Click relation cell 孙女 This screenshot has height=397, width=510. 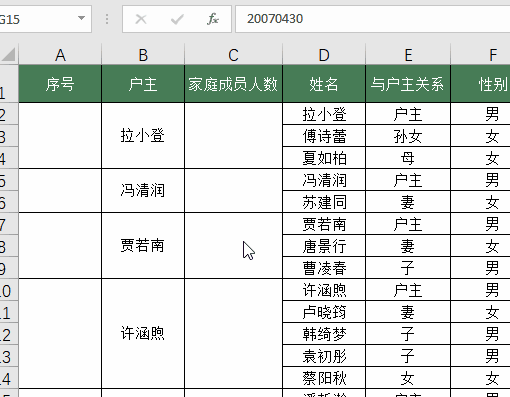(x=408, y=136)
